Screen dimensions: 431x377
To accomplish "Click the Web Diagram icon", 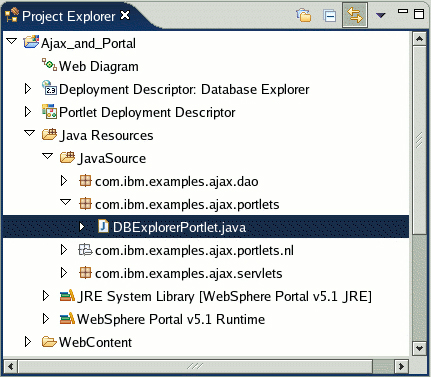I will click(x=49, y=64).
